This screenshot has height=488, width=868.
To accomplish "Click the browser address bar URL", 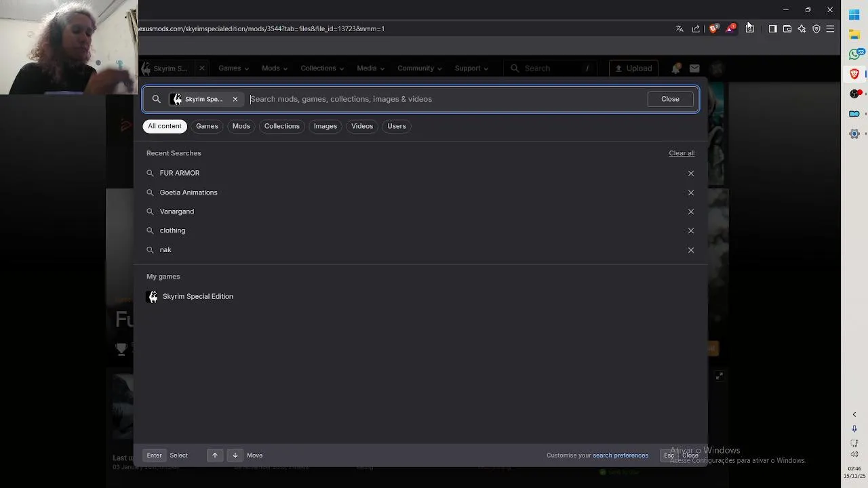I will pyautogui.click(x=262, y=28).
